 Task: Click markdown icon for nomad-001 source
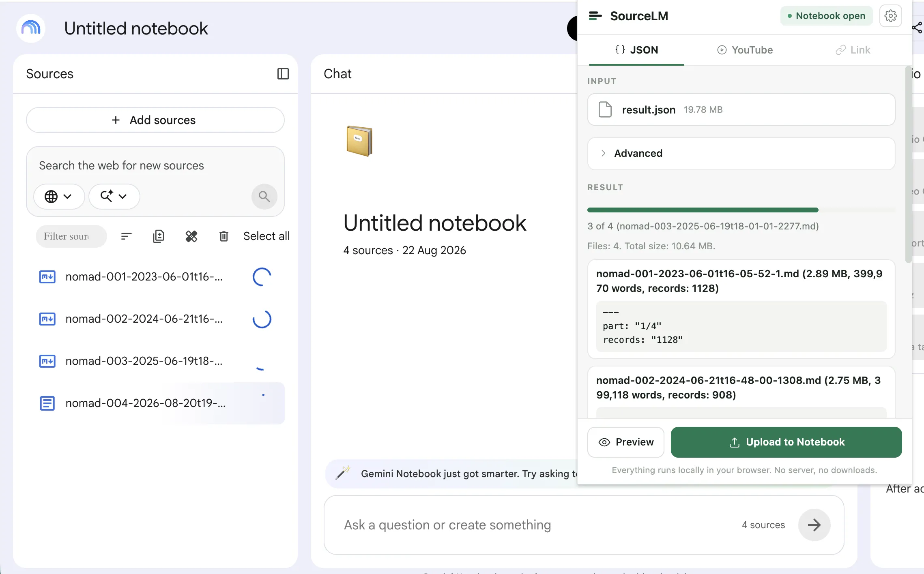pyautogui.click(x=47, y=277)
